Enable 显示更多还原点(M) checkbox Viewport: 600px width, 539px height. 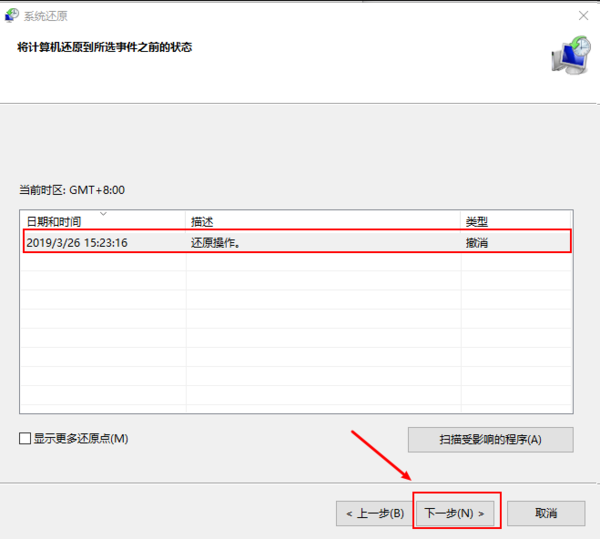[x=25, y=438]
